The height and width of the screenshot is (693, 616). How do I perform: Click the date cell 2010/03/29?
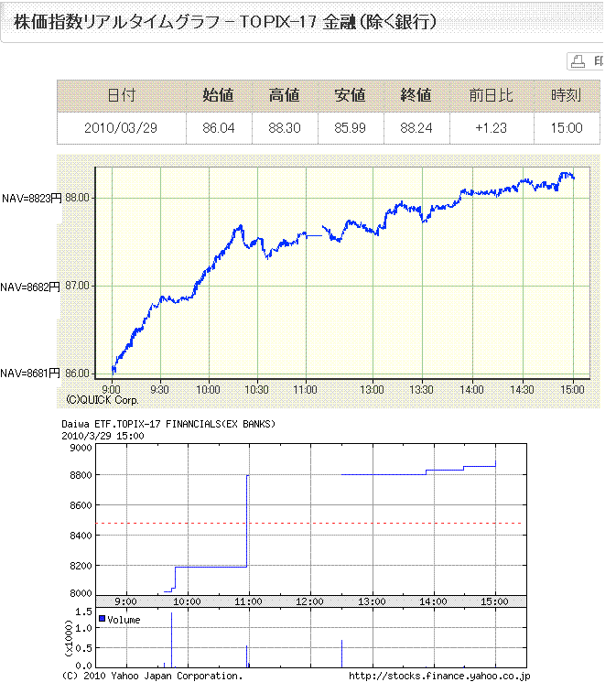(x=121, y=127)
